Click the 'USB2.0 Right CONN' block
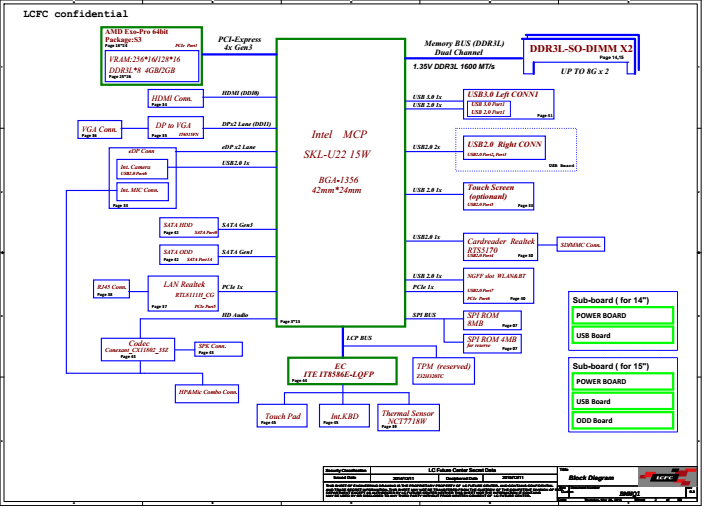 click(504, 148)
